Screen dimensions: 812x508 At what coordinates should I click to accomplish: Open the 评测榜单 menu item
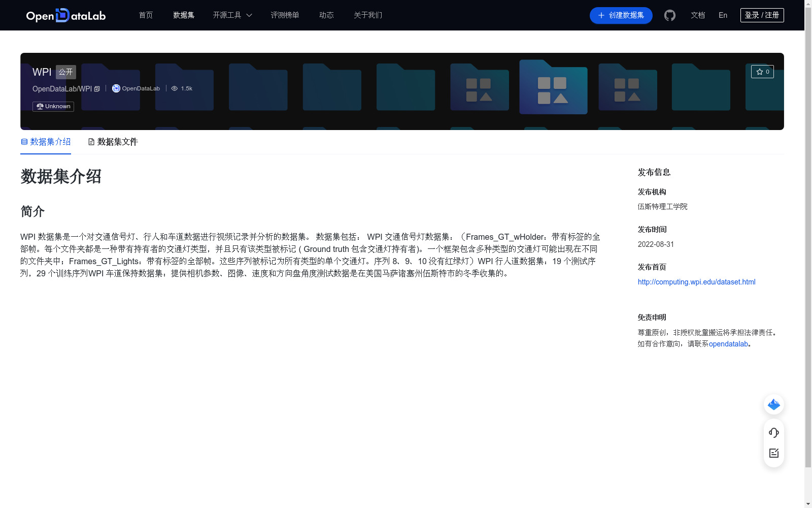click(x=285, y=15)
